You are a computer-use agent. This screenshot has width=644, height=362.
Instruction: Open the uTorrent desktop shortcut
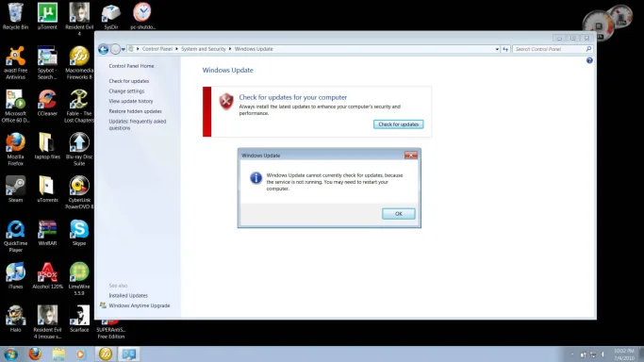pyautogui.click(x=47, y=16)
